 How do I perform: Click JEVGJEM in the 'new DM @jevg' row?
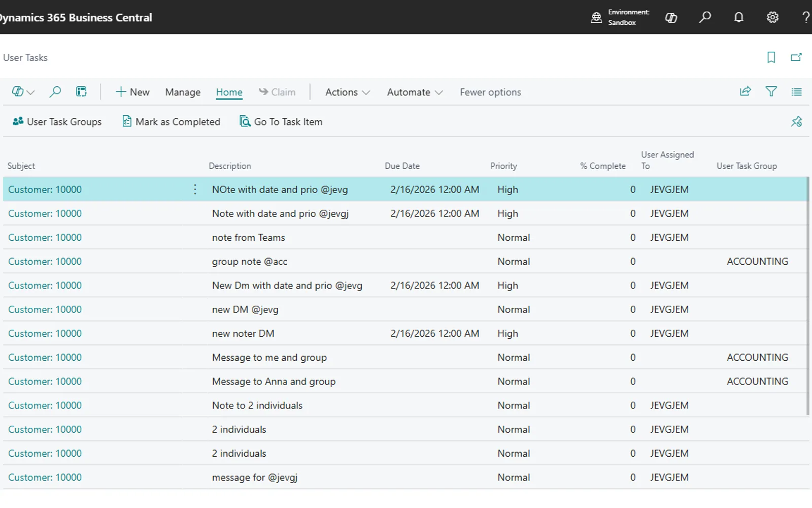pos(669,309)
